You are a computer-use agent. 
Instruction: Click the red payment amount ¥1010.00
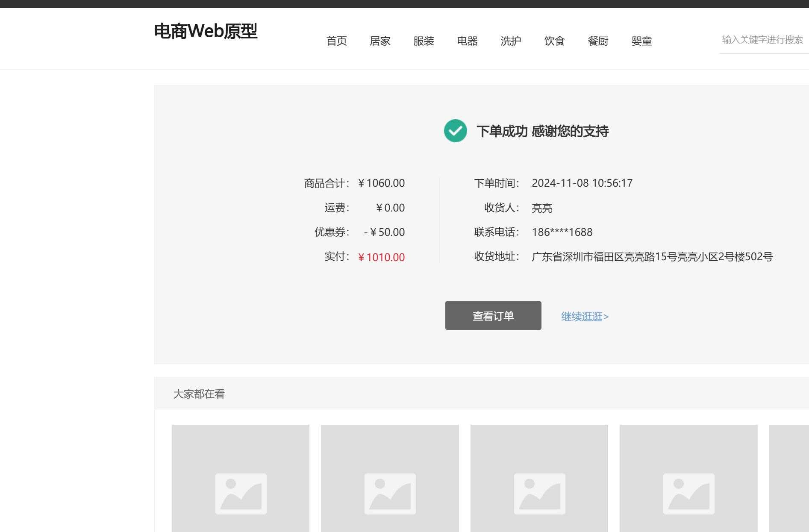382,257
